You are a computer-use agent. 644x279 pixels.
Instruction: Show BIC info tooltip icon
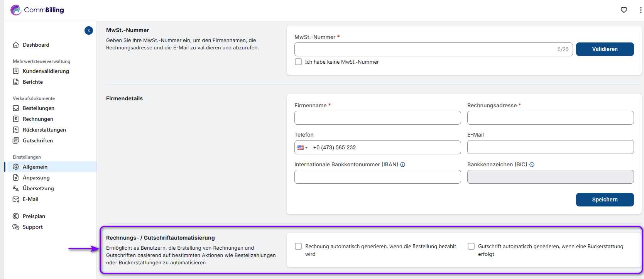pyautogui.click(x=532, y=164)
